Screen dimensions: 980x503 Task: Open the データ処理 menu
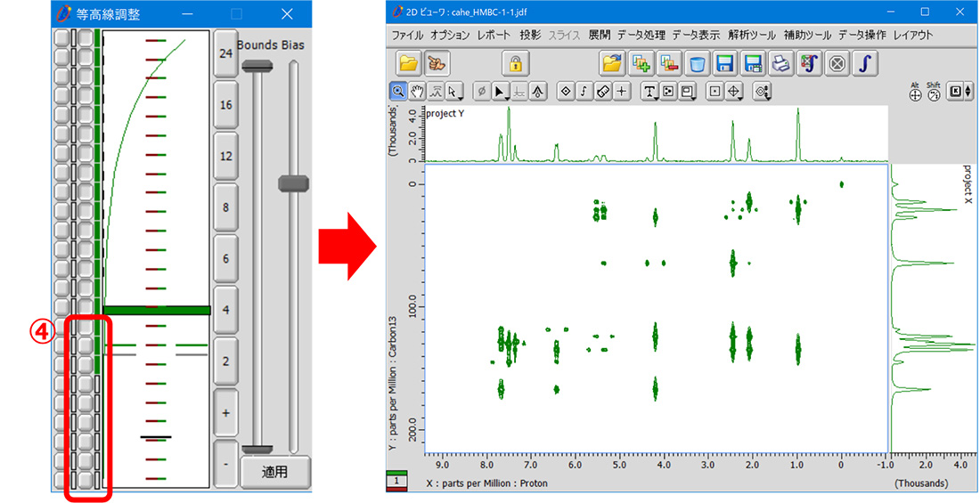641,35
